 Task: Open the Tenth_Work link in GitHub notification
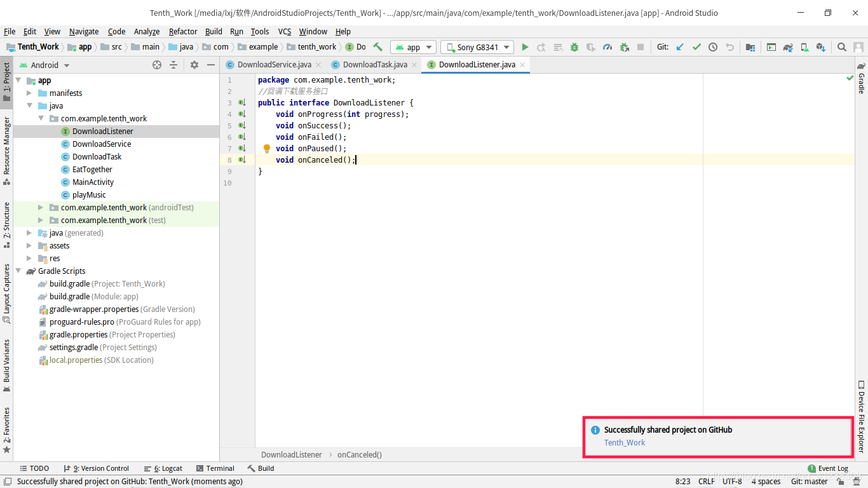(625, 443)
